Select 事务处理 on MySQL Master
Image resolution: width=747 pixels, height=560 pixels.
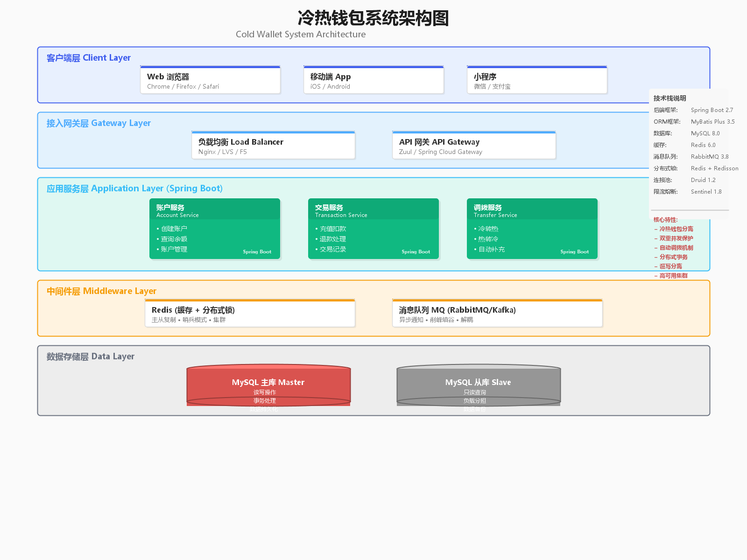point(265,401)
